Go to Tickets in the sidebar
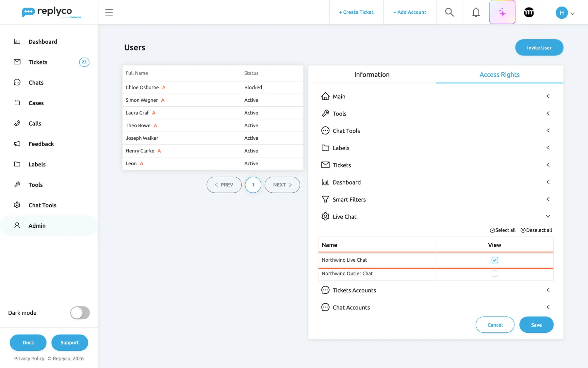 pyautogui.click(x=38, y=62)
